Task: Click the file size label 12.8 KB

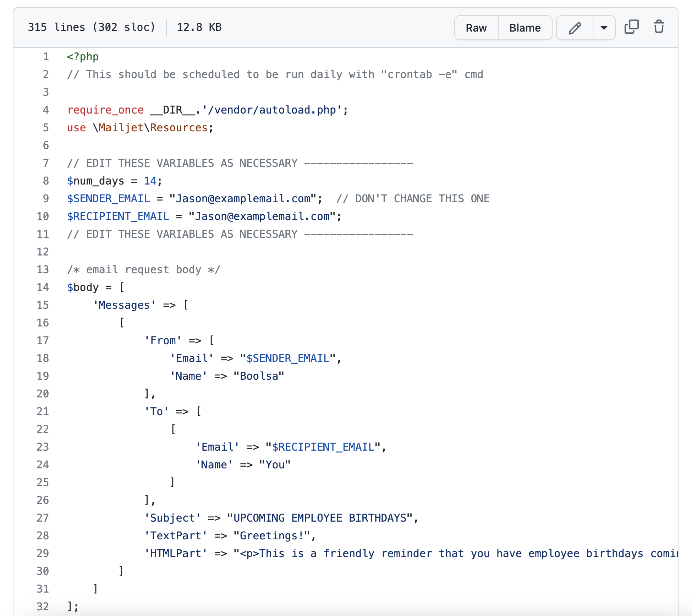Action: (x=199, y=27)
